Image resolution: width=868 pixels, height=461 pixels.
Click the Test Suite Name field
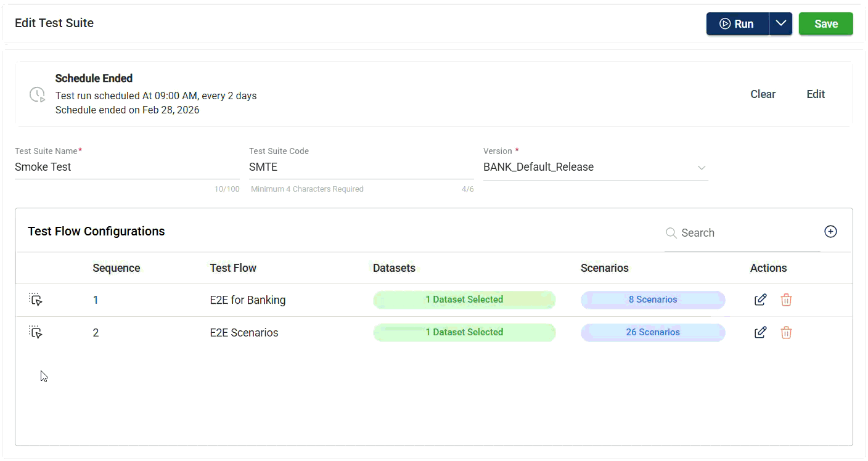pos(126,167)
